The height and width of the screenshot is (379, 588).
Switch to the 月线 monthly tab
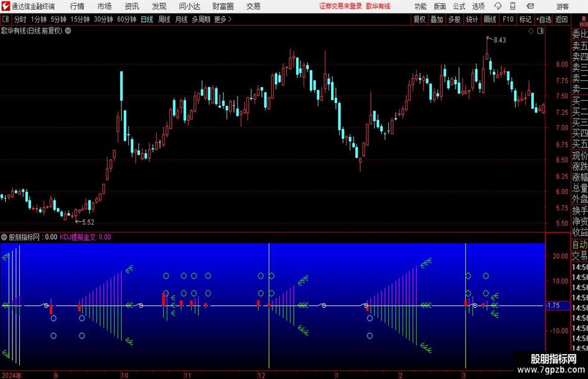click(182, 19)
